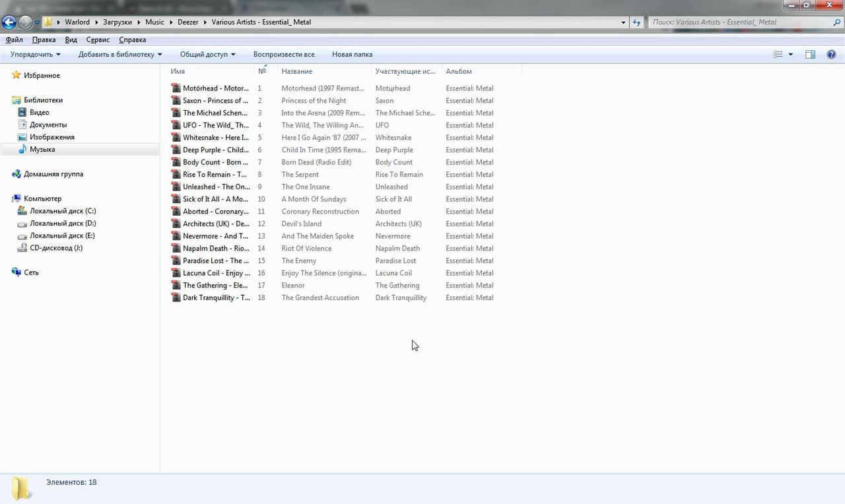
Task: Open Сеть network item
Action: click(x=26, y=272)
